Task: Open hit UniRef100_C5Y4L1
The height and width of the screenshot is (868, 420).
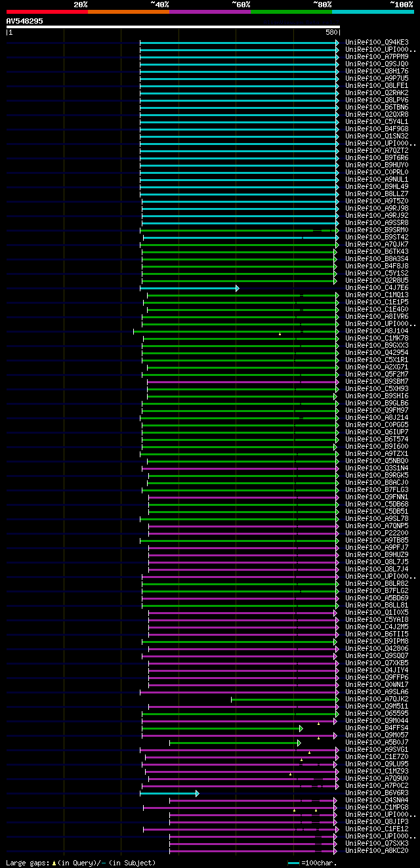Action: pyautogui.click(x=377, y=122)
